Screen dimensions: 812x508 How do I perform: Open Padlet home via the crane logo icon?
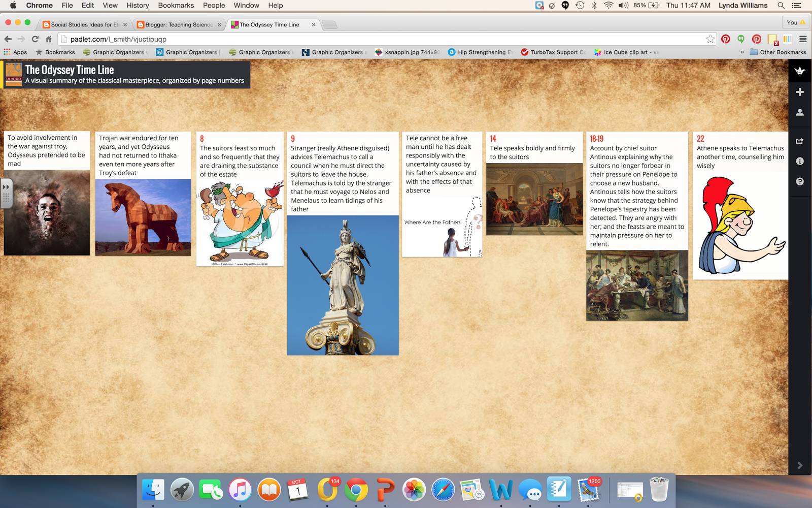pyautogui.click(x=799, y=71)
